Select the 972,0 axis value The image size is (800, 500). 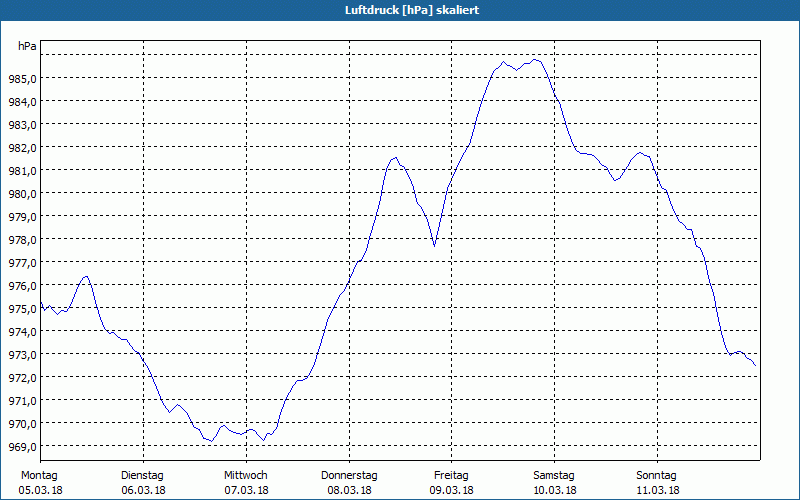coord(22,378)
